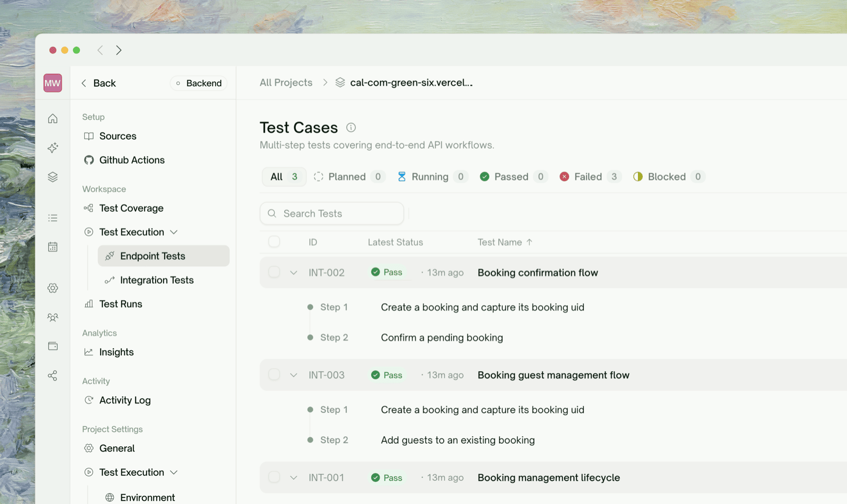Click the magnifier icon in Search Tests
The width and height of the screenshot is (847, 504).
272,213
